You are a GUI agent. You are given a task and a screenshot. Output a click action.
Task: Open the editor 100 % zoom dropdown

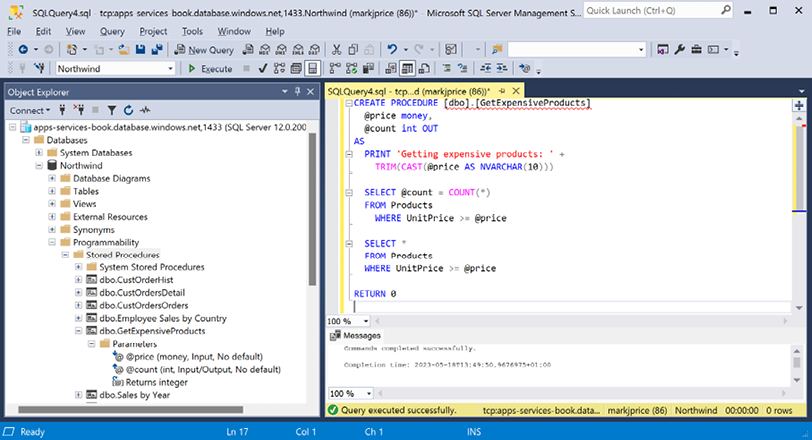click(366, 321)
